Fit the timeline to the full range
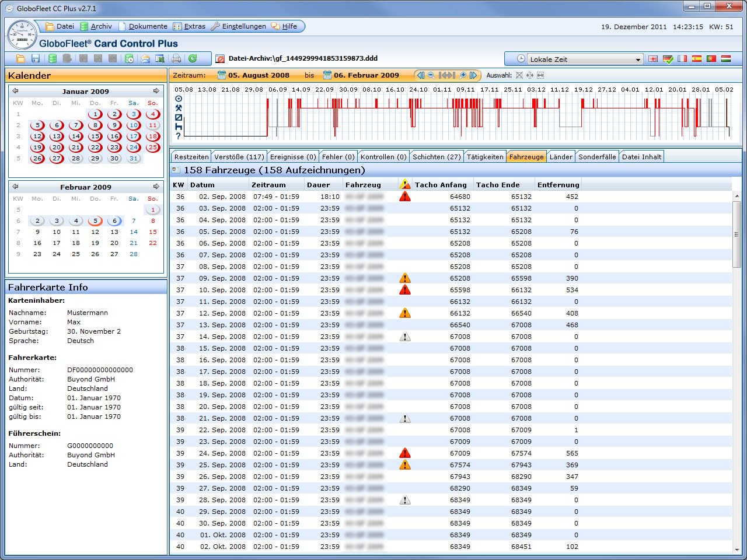 (447, 75)
